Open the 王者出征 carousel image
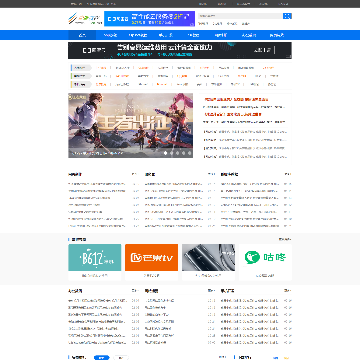Screen dimensions: 360x360 [x=130, y=125]
